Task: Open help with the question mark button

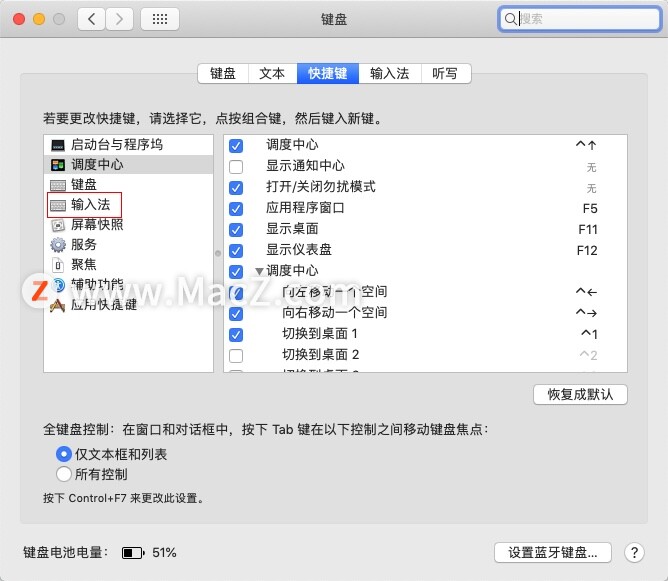Action: pyautogui.click(x=634, y=552)
